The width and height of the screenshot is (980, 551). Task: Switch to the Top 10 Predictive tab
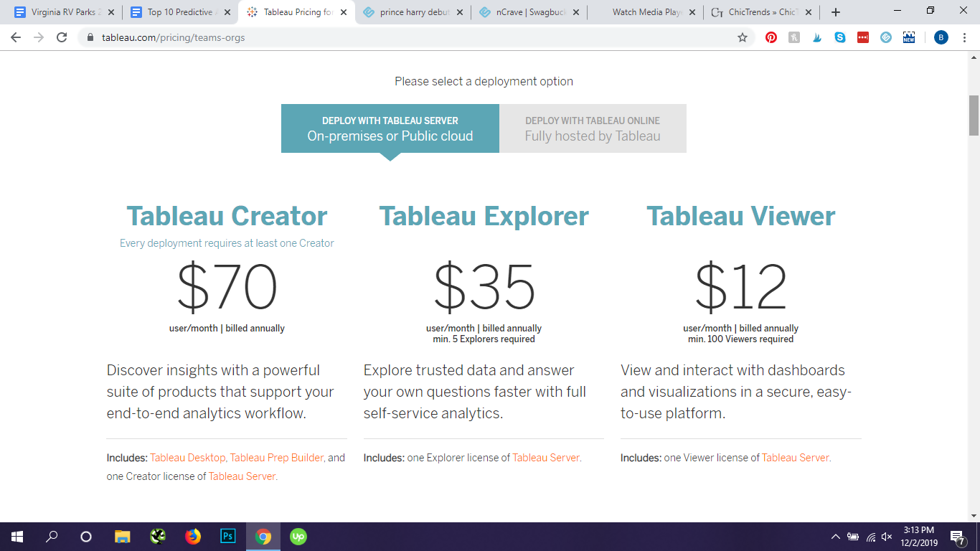point(179,12)
